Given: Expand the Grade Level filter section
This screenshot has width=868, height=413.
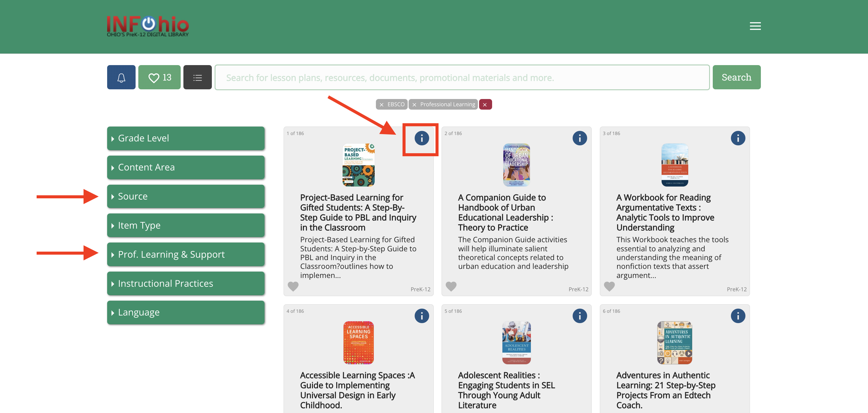Looking at the screenshot, I should pos(186,138).
